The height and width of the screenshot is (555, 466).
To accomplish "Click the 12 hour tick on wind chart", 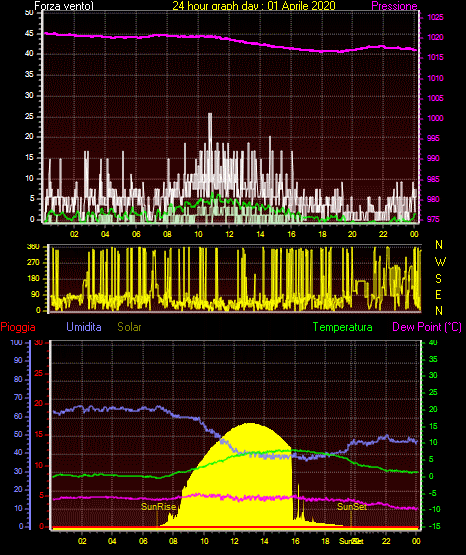I will 229,234.
